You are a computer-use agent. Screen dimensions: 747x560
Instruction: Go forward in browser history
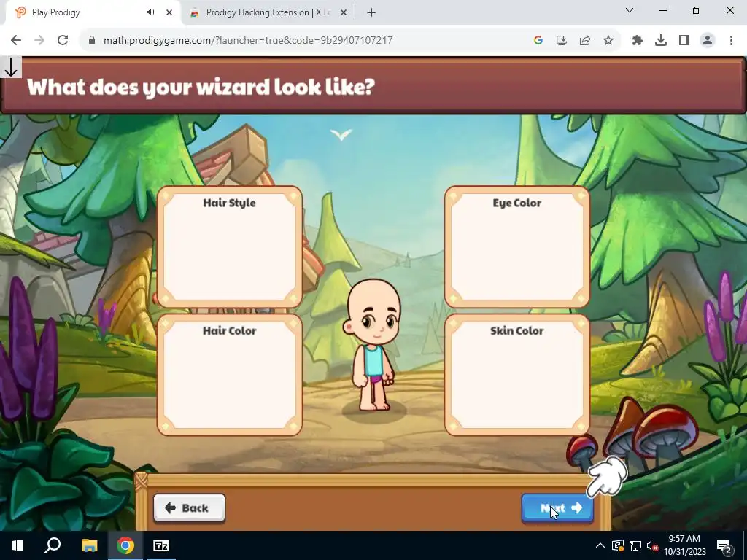coord(39,40)
